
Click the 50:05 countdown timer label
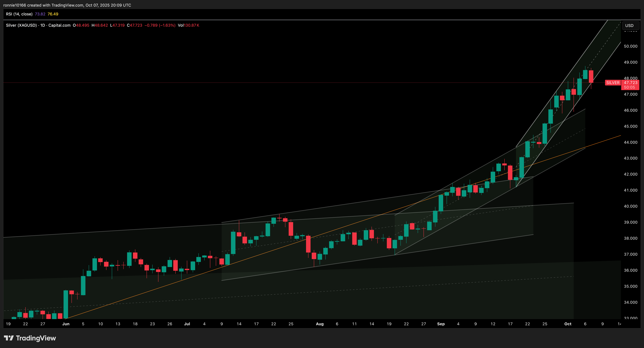pos(629,87)
